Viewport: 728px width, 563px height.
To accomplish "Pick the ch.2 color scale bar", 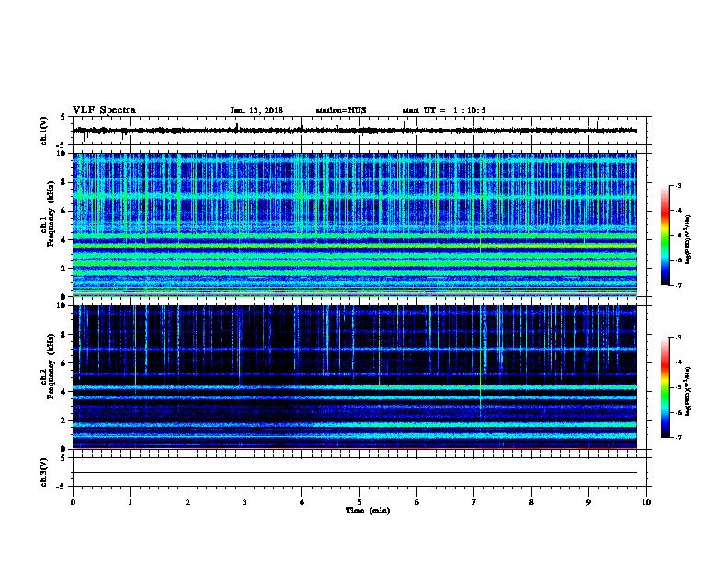I will [x=665, y=387].
